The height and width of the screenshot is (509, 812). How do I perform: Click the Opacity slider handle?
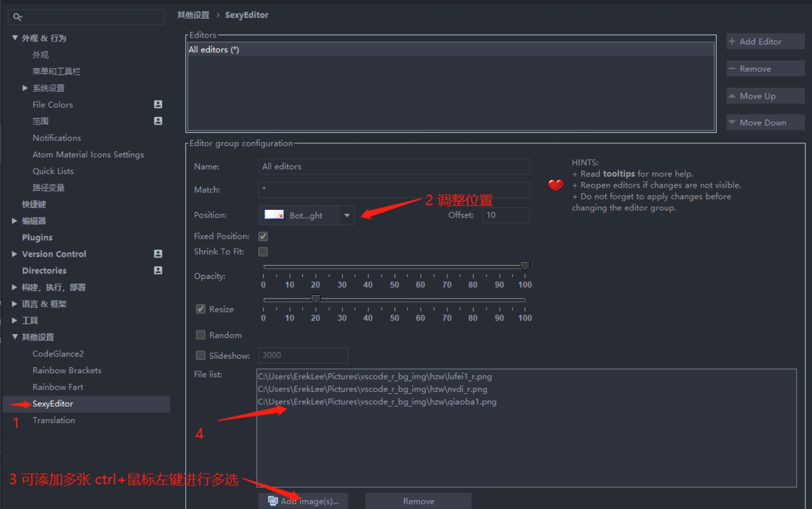(x=525, y=266)
